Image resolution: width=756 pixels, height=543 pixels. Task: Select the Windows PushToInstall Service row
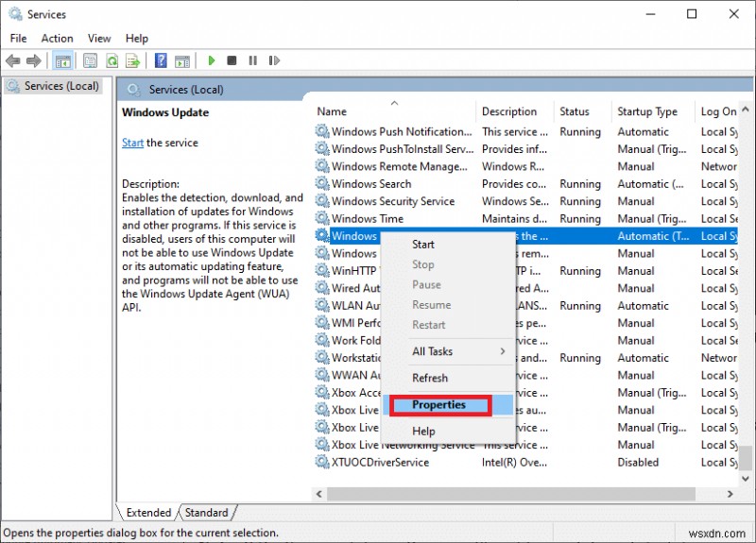[x=526, y=149]
